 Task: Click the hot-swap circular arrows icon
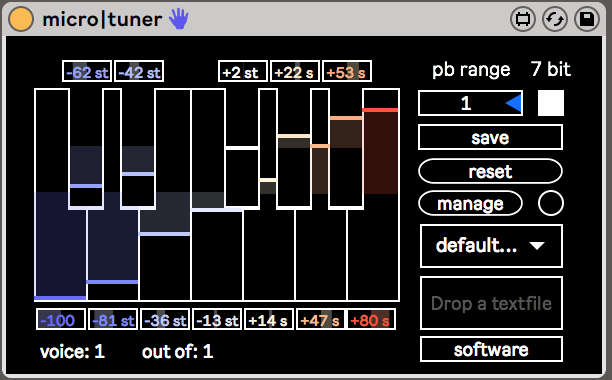coord(555,19)
